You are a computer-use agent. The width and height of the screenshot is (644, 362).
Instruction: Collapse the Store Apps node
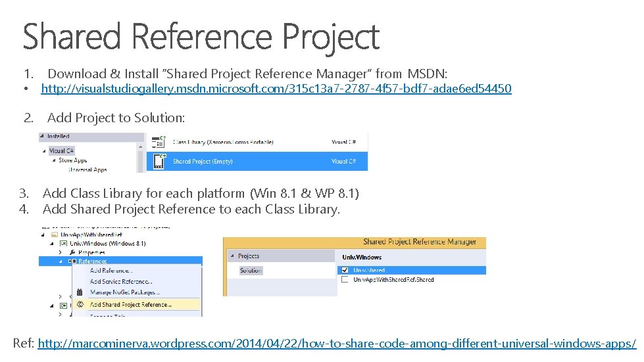click(x=54, y=160)
